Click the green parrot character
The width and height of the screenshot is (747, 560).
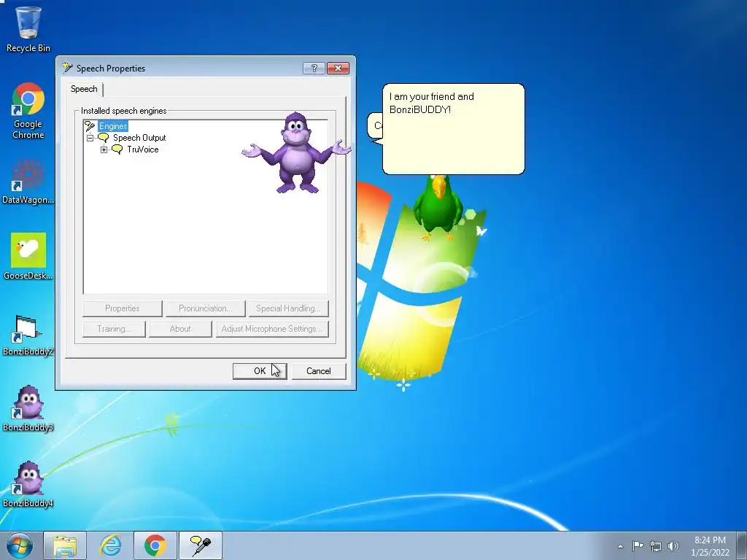[438, 207]
